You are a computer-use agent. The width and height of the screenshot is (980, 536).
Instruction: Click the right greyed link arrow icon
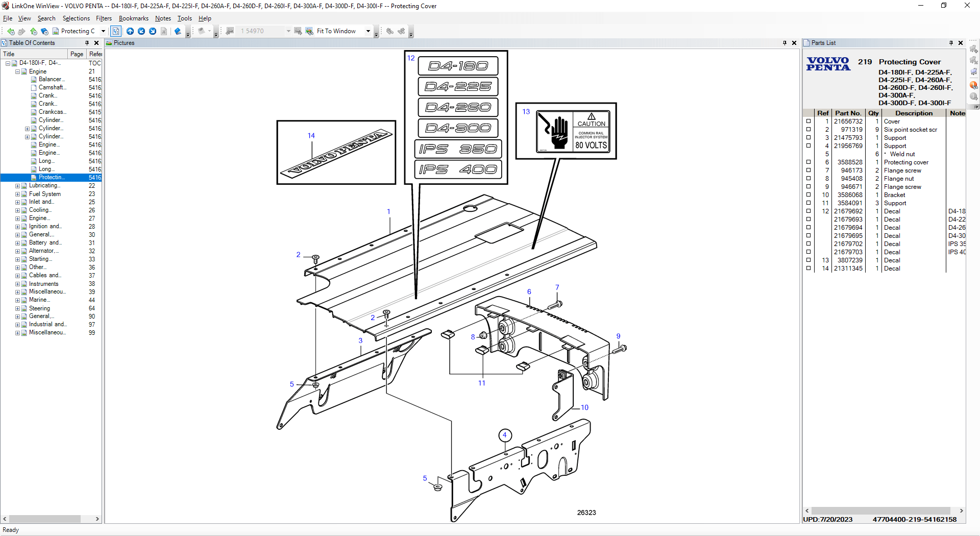point(402,31)
